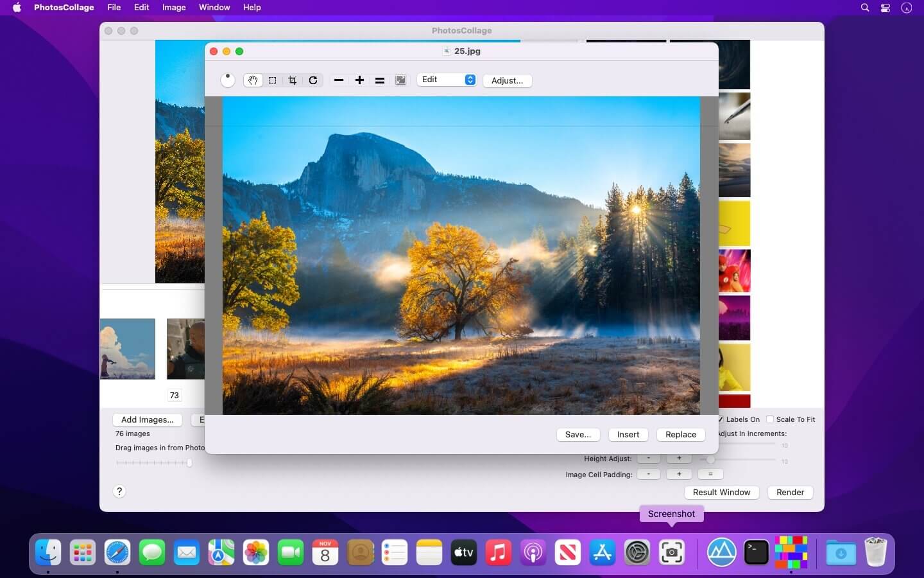Zoom out with the minus icon

click(x=339, y=80)
